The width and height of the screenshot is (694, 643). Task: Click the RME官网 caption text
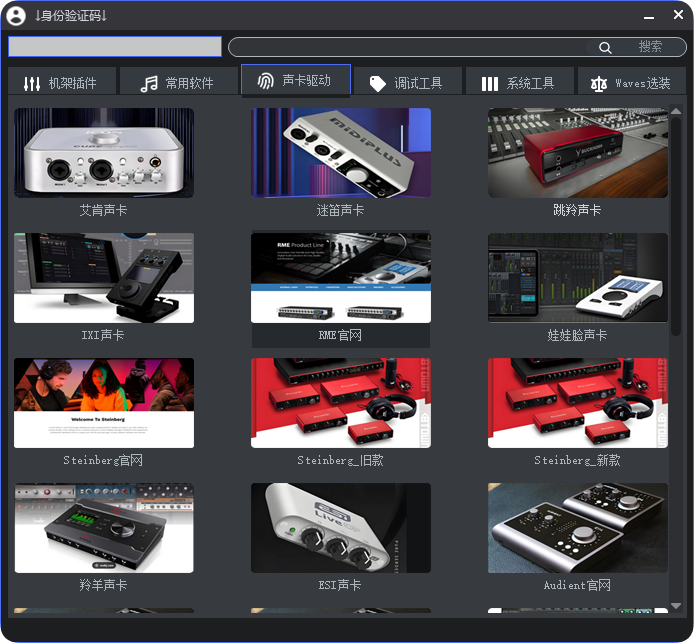340,335
